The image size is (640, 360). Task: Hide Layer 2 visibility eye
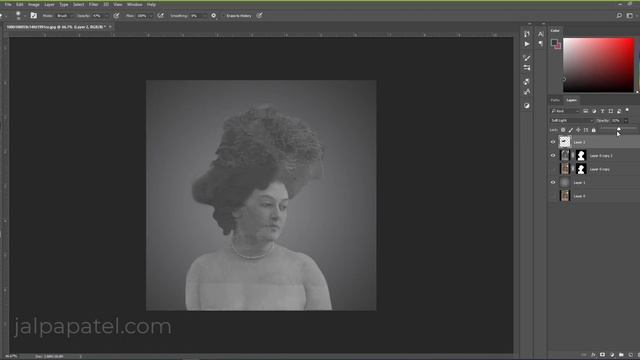(553, 142)
